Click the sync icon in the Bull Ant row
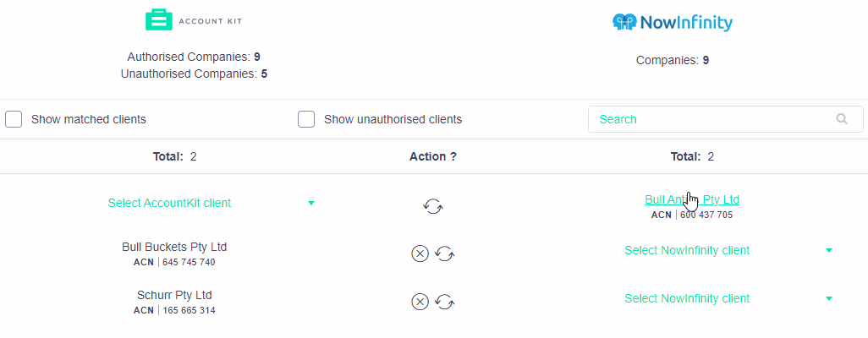The width and height of the screenshot is (868, 338). click(x=433, y=206)
